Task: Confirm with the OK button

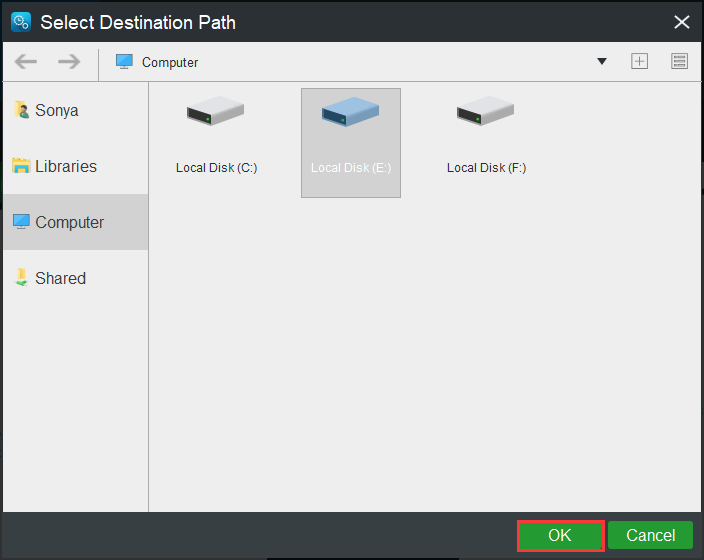Action: (x=560, y=535)
